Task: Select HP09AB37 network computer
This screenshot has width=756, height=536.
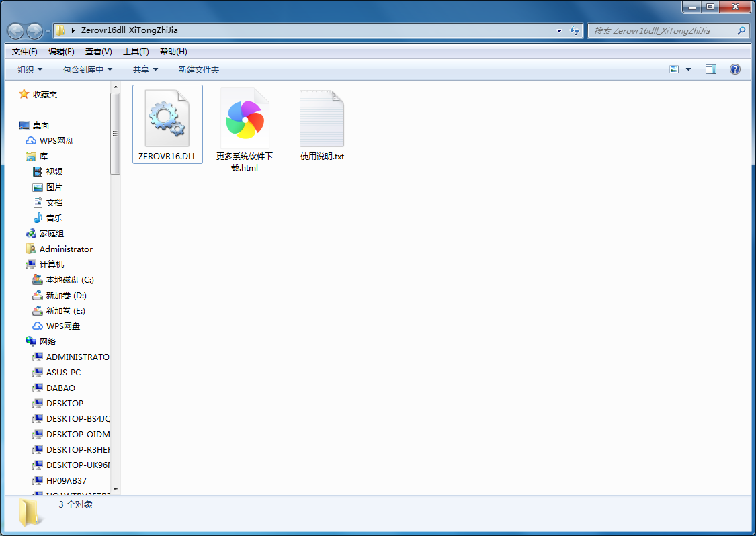Action: (60, 480)
